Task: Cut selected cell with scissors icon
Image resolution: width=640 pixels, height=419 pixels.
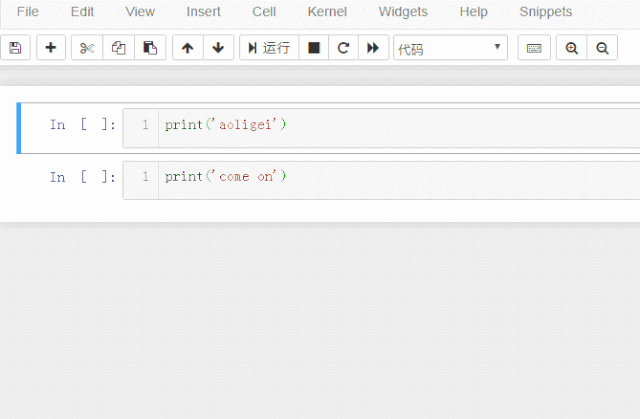Action: 87,48
